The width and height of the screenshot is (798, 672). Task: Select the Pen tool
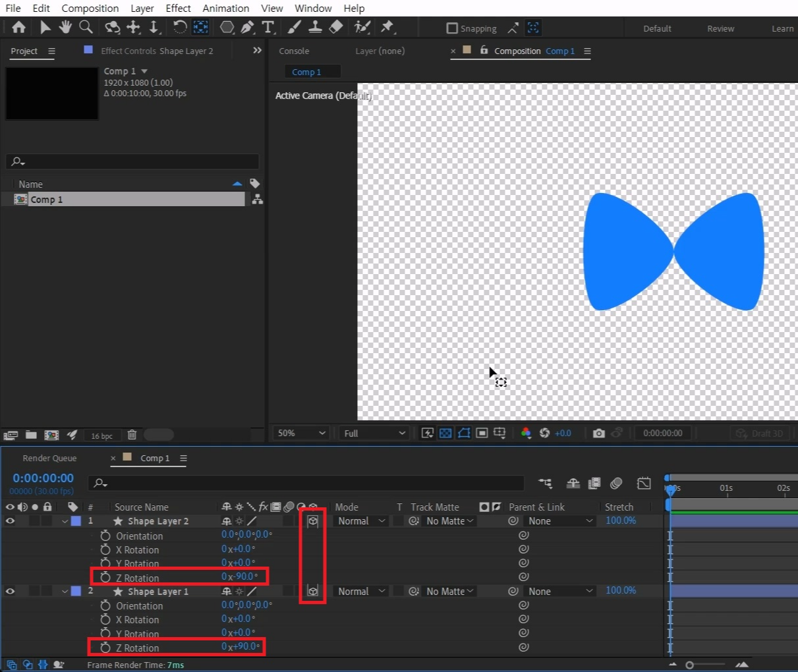tap(247, 27)
